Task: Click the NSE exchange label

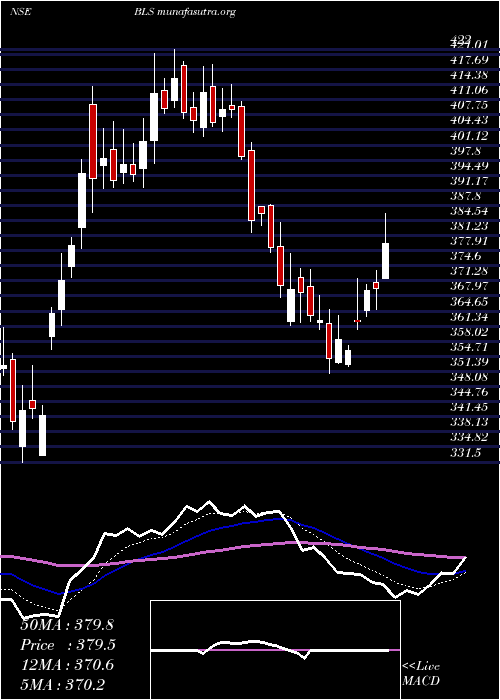Action: [x=20, y=12]
